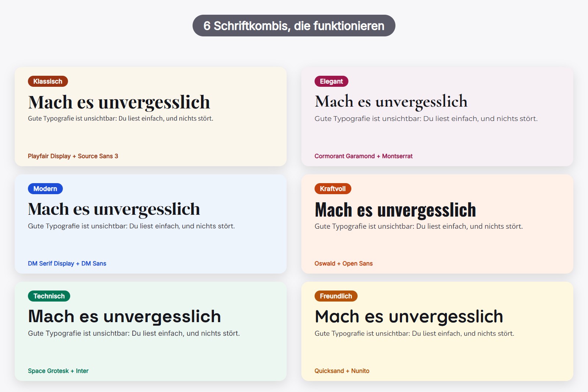Click the Klassisch card headline 'Mach es unvergesslich'

pos(119,102)
